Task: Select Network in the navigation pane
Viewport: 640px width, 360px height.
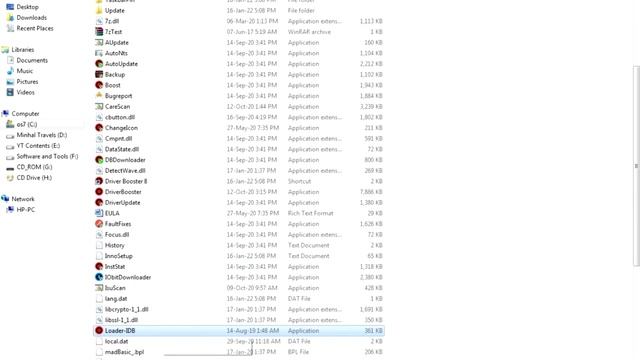Action: (23, 199)
